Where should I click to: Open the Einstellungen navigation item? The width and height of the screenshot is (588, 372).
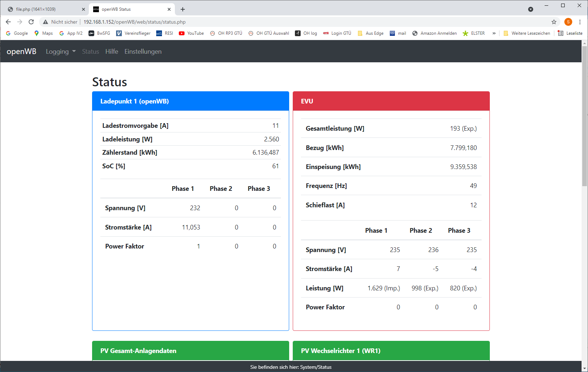(x=143, y=52)
